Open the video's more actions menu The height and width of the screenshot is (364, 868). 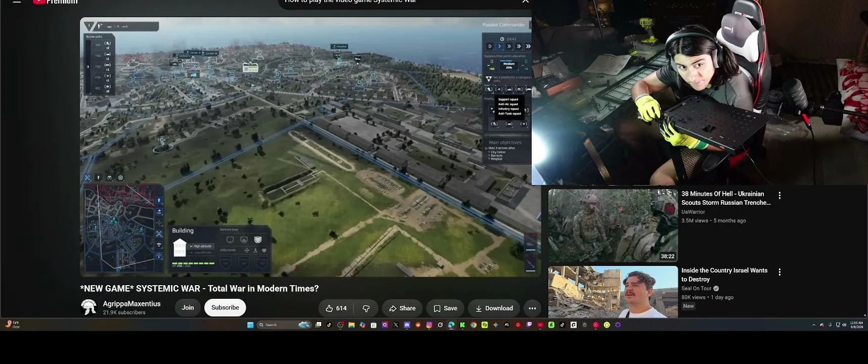pyautogui.click(x=532, y=308)
